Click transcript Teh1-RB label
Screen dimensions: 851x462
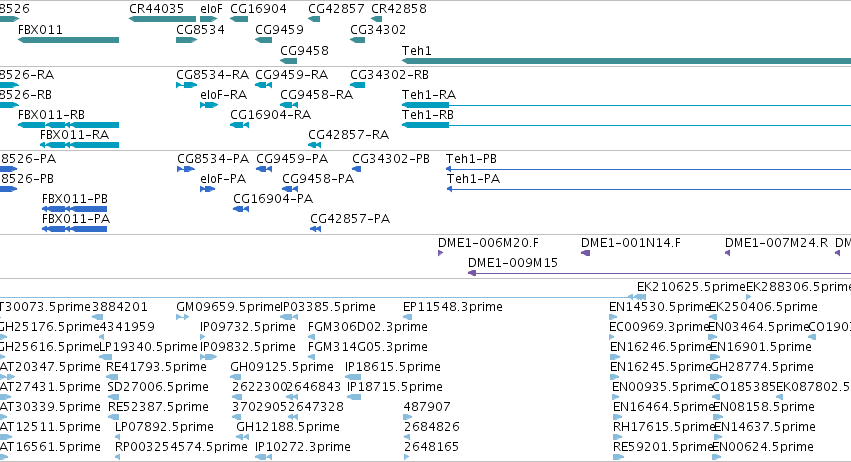tap(428, 115)
